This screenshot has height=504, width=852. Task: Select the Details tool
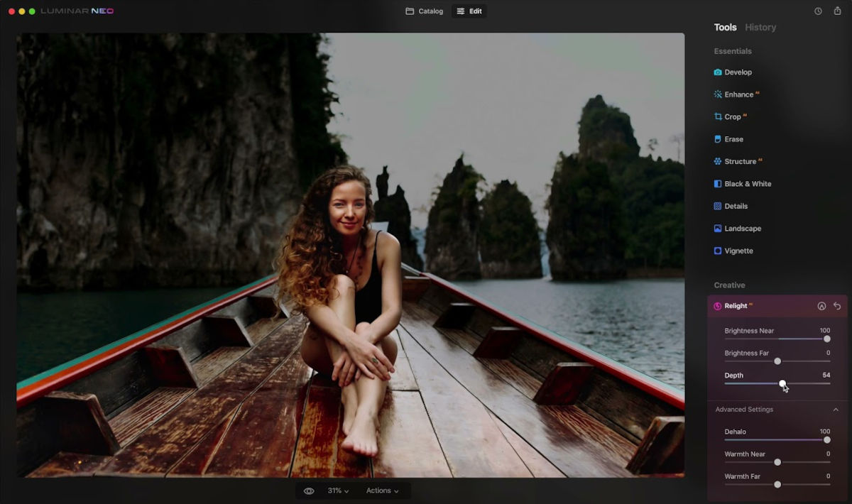tap(736, 207)
